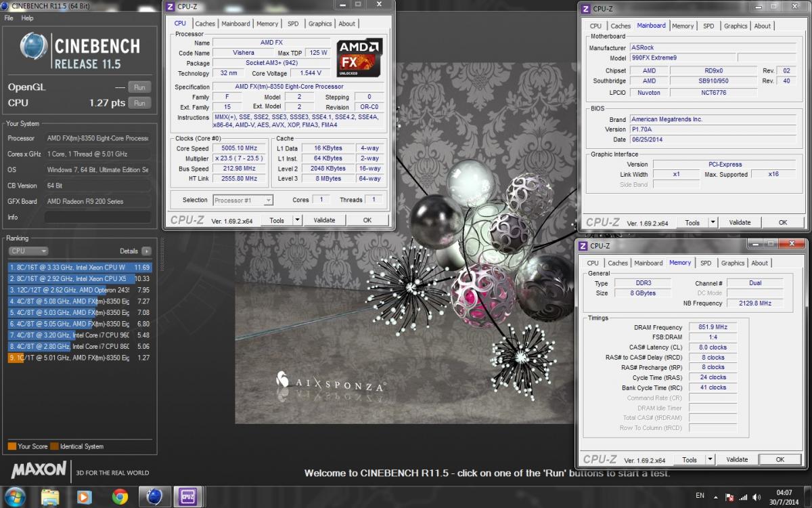Click the 990FX Extreme9 model field
Image resolution: width=812 pixels, height=508 pixels.
[x=682, y=58]
